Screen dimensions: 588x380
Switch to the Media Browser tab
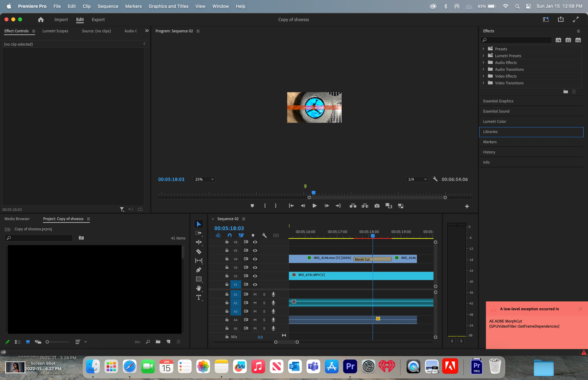point(17,219)
